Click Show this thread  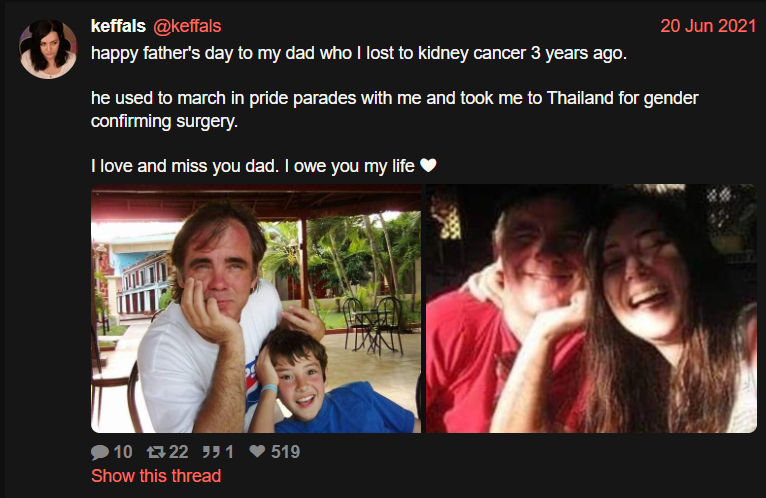(x=156, y=476)
